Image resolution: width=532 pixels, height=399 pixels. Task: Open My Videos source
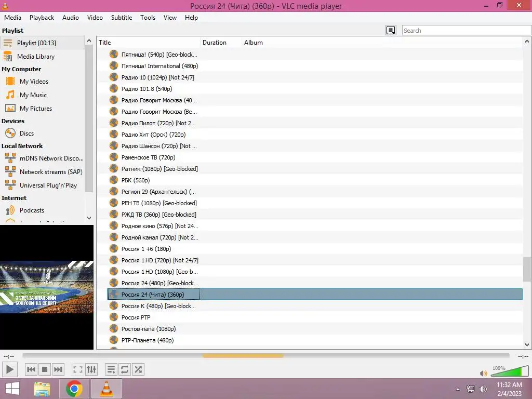(42, 82)
